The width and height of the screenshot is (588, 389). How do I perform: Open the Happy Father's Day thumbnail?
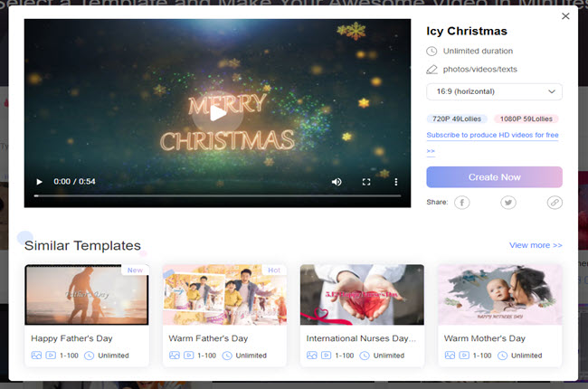(87, 295)
